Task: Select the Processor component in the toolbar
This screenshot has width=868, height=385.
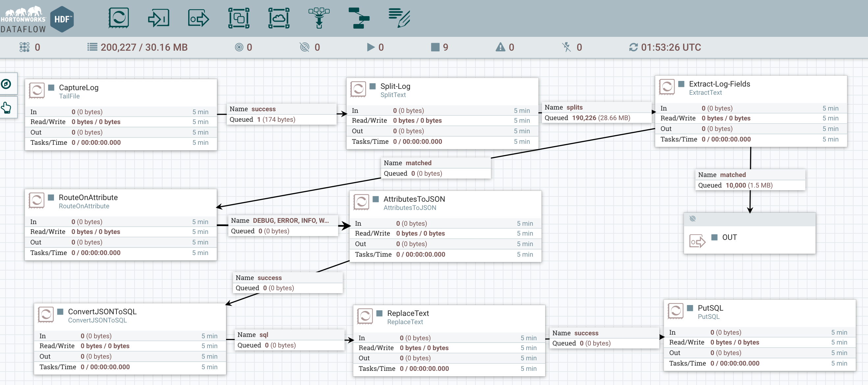Action: point(118,18)
